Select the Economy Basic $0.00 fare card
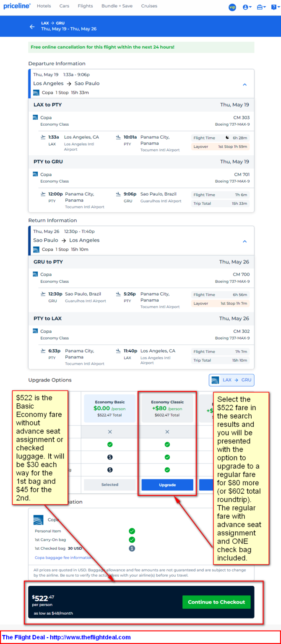This screenshot has height=644, width=281. click(110, 409)
